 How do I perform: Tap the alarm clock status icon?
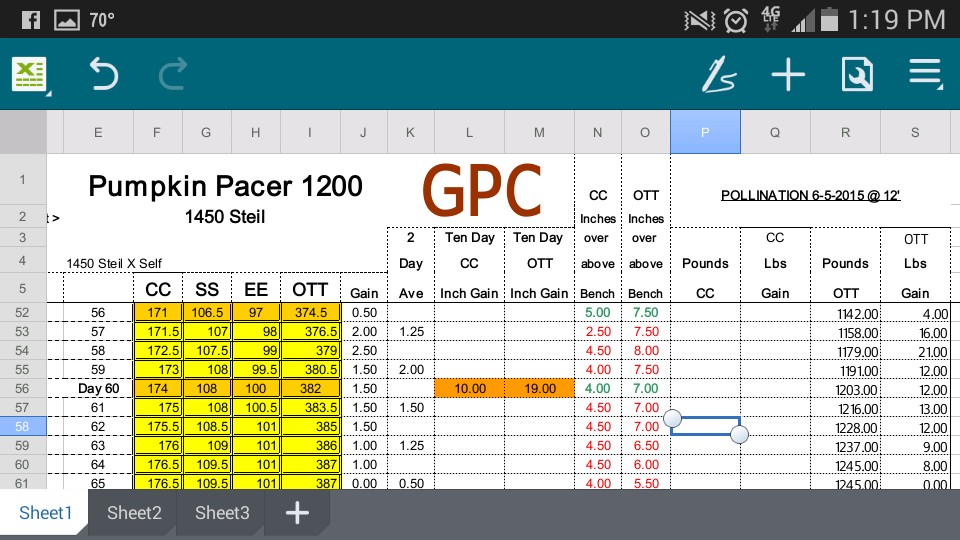pos(736,19)
